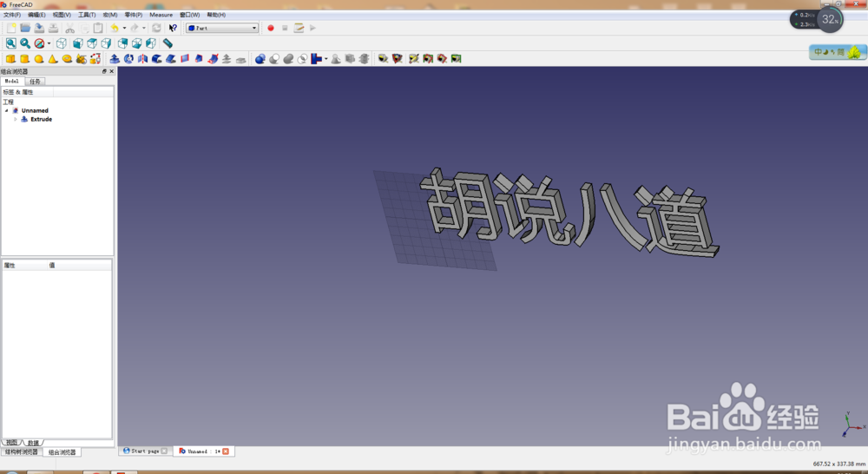This screenshot has height=474, width=868.
Task: Open the Measure menu
Action: (x=161, y=15)
